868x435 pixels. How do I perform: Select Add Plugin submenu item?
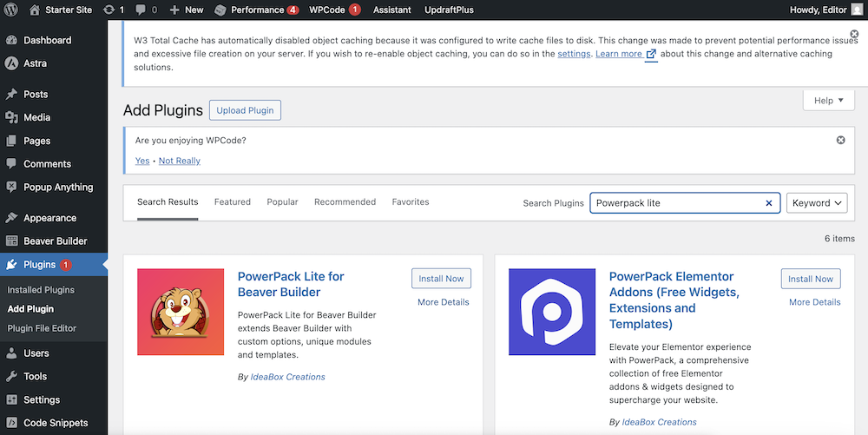point(30,309)
